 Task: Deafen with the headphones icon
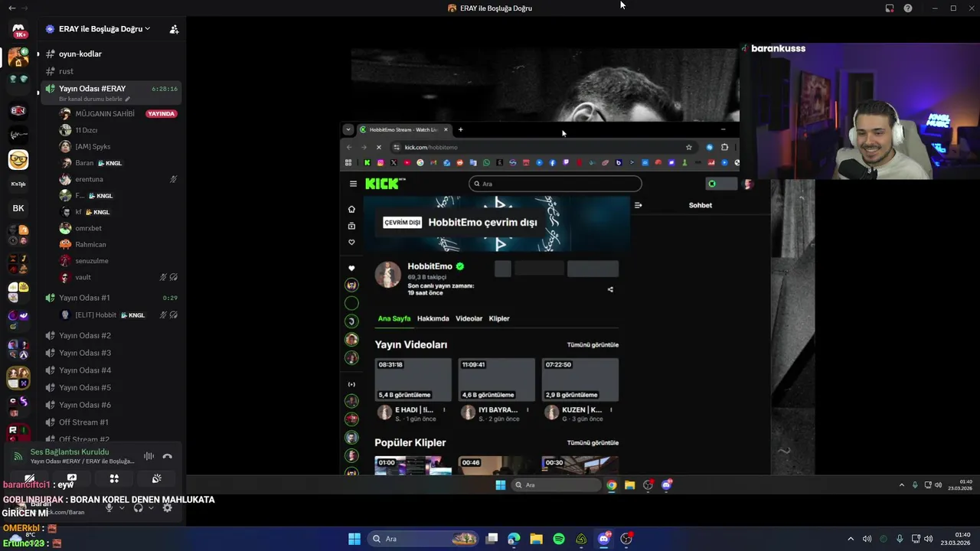(x=138, y=507)
